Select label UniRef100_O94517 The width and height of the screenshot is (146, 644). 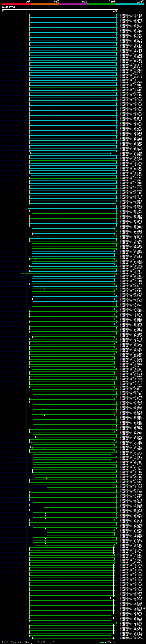coord(131,427)
